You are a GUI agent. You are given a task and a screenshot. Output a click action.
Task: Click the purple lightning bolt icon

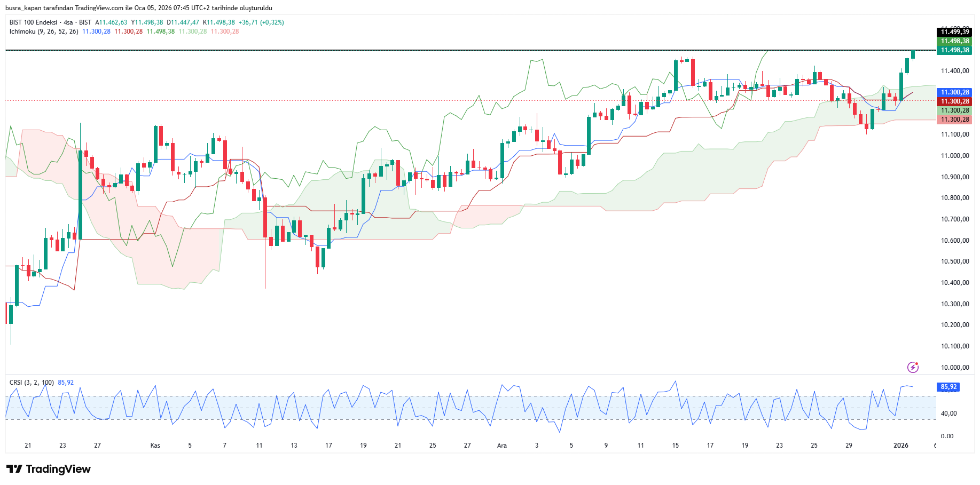click(913, 367)
